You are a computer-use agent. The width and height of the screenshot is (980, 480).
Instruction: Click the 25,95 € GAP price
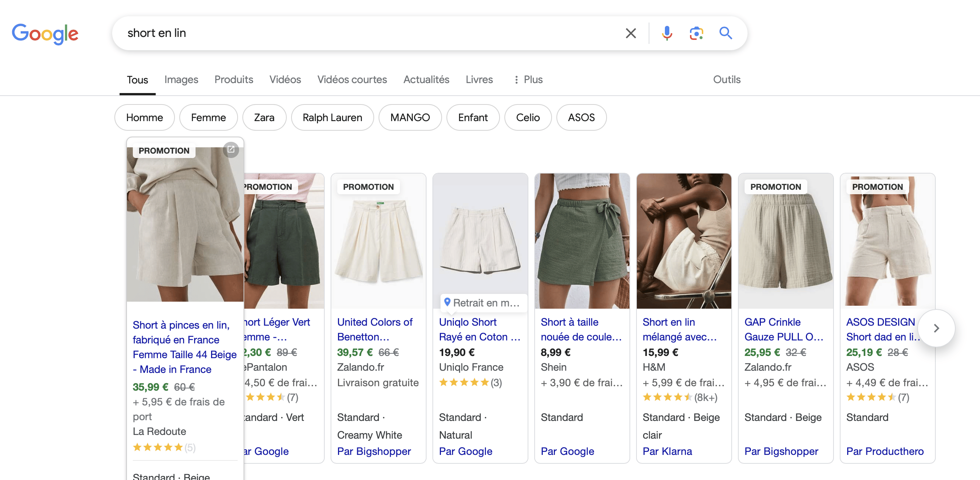pos(762,352)
